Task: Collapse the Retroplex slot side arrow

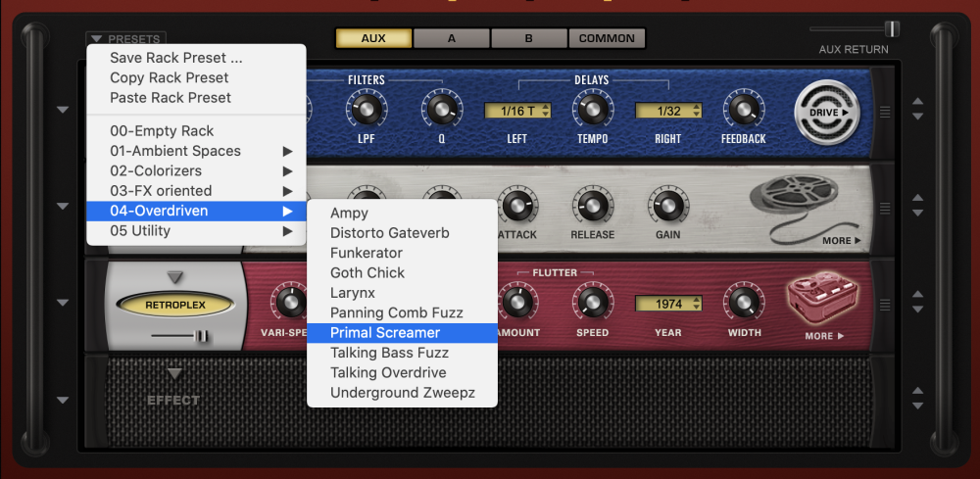Action: coord(63,303)
